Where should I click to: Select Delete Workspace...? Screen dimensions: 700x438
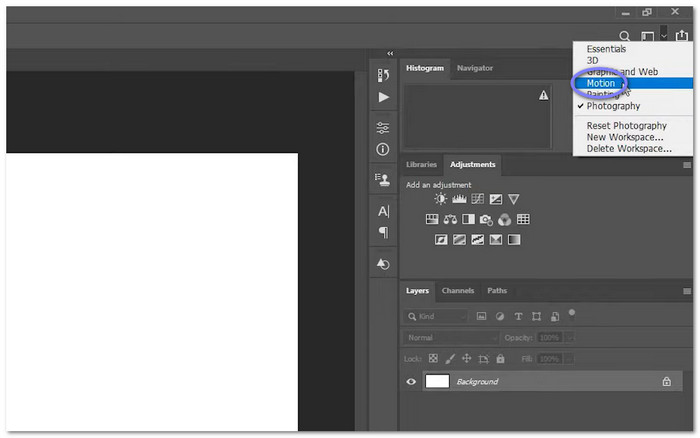pyautogui.click(x=629, y=149)
